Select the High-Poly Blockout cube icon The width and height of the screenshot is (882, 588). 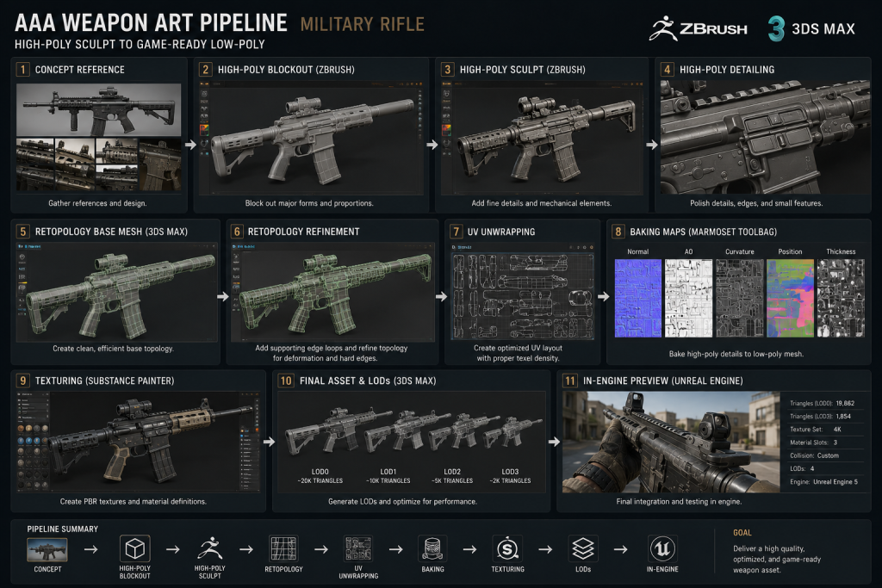tap(134, 548)
